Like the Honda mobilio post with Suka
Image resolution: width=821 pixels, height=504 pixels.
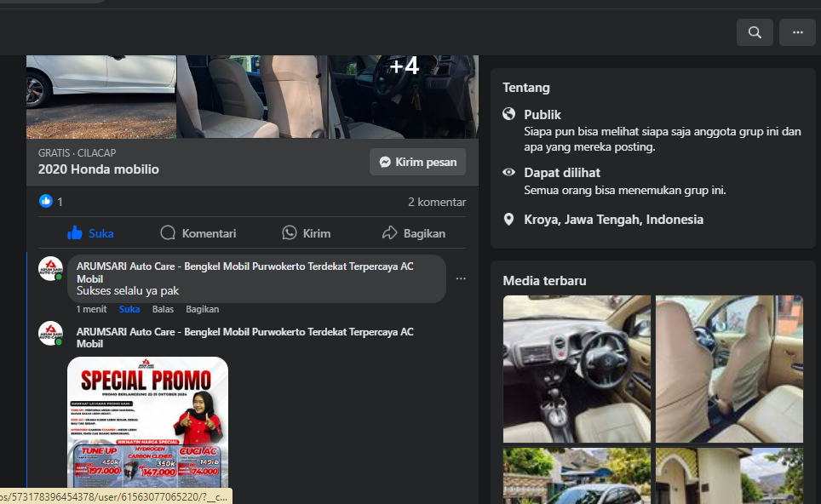(x=90, y=233)
